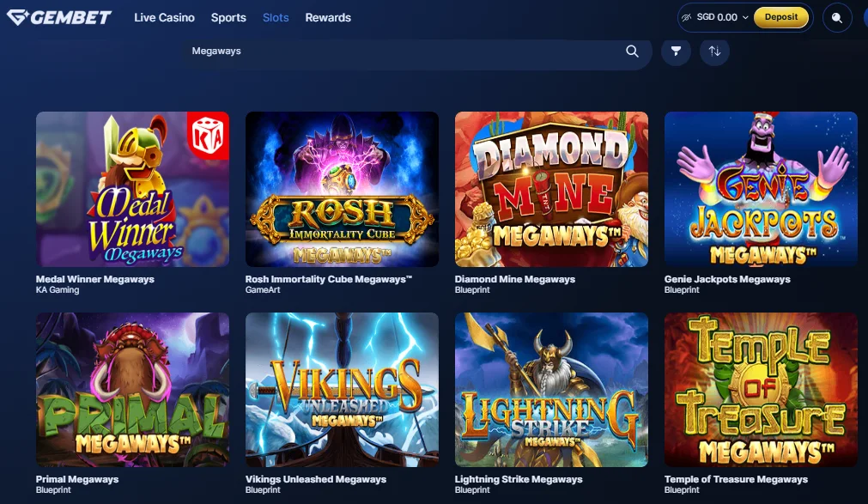
Task: Open Primal Megaways game thumbnail
Action: click(x=132, y=390)
